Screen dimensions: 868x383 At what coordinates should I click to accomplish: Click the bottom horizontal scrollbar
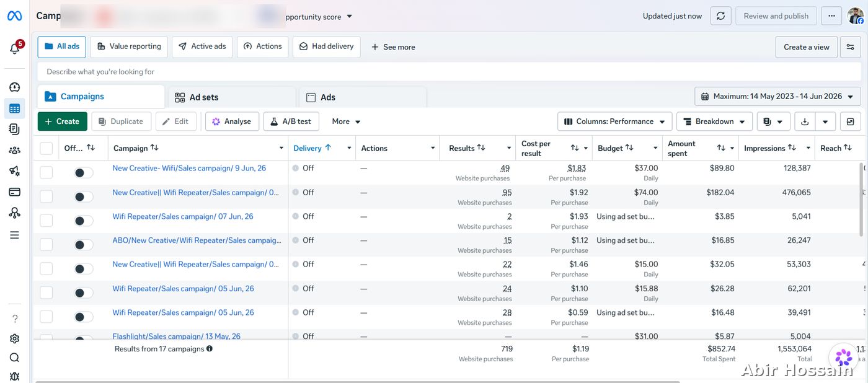point(358,381)
